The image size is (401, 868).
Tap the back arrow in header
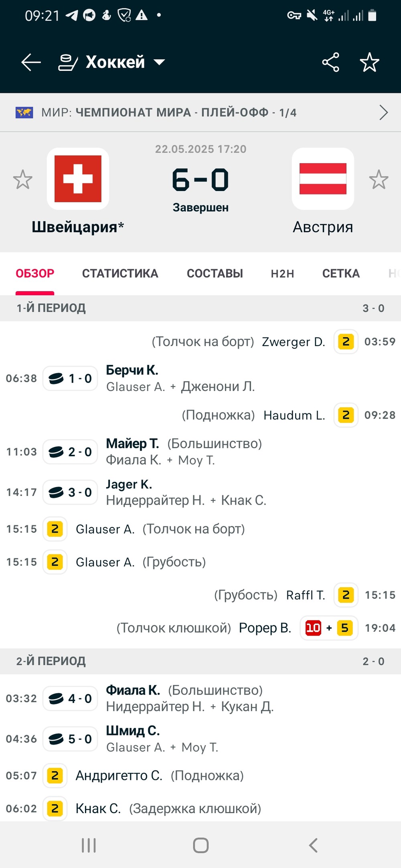coord(31,62)
